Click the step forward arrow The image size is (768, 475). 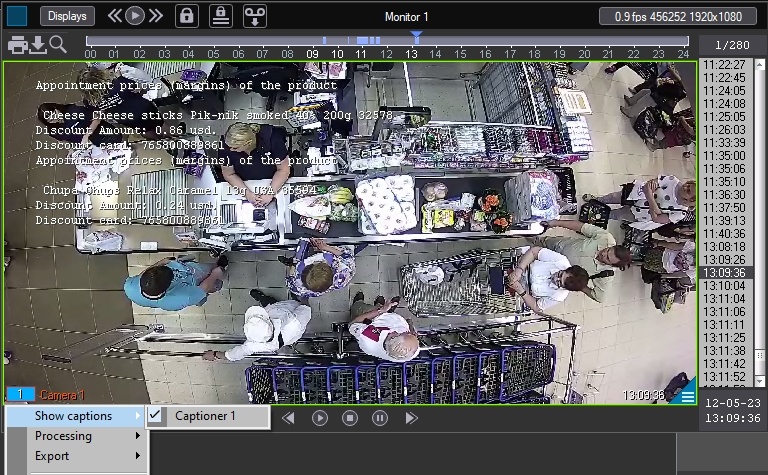point(411,418)
